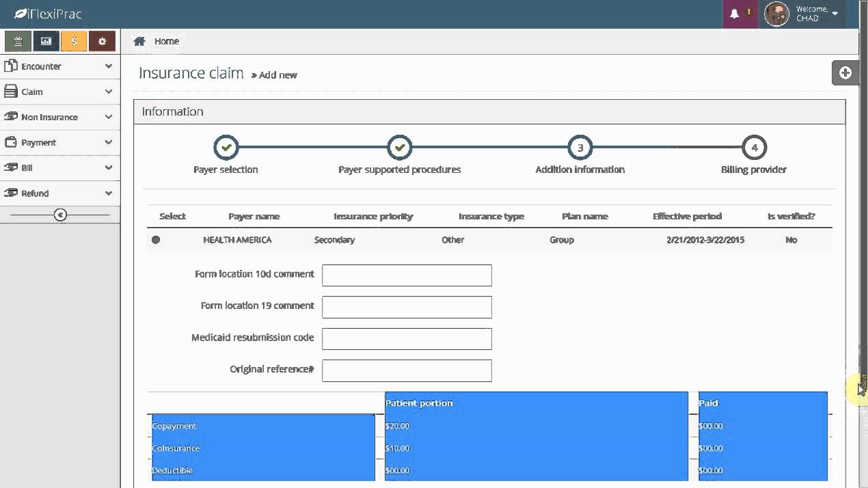Click the plus add button
The height and width of the screenshot is (488, 868).
pyautogui.click(x=845, y=73)
